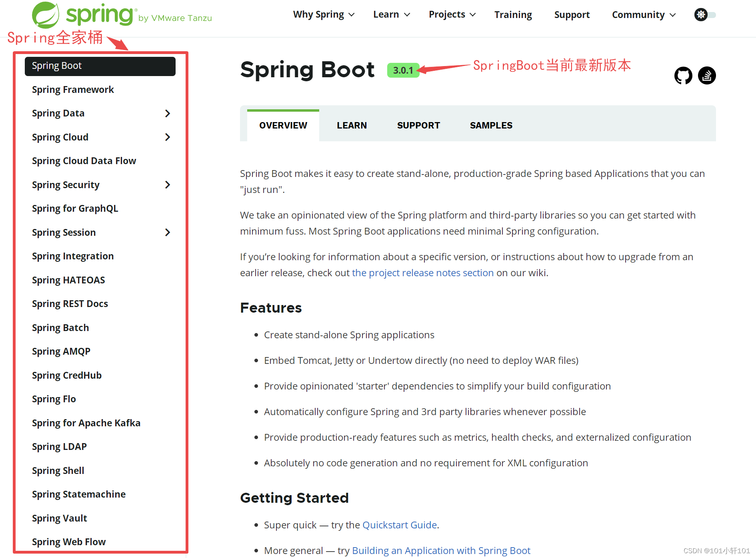Toggle the dark mode theme switch

(x=705, y=15)
